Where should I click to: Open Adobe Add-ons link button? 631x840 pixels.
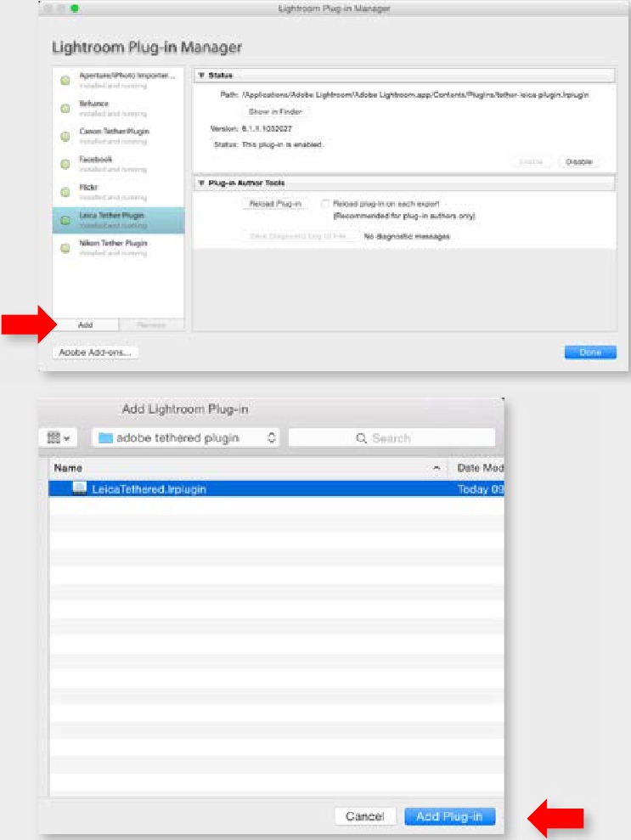point(95,352)
